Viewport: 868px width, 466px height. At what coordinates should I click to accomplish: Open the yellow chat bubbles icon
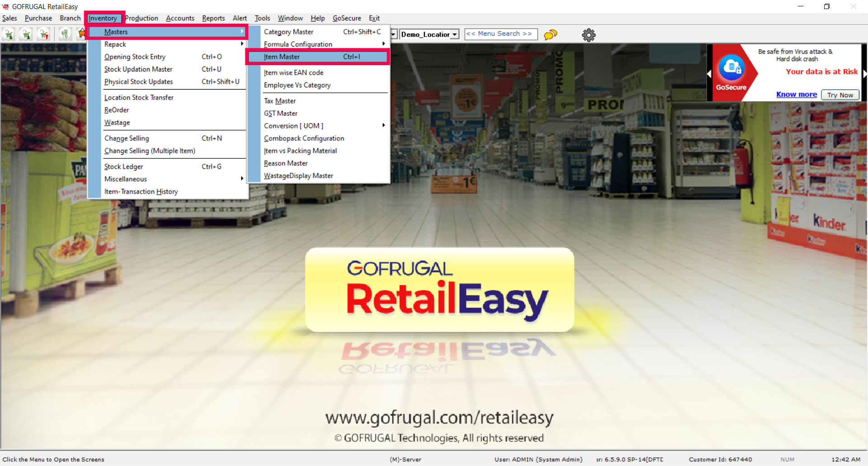point(551,35)
